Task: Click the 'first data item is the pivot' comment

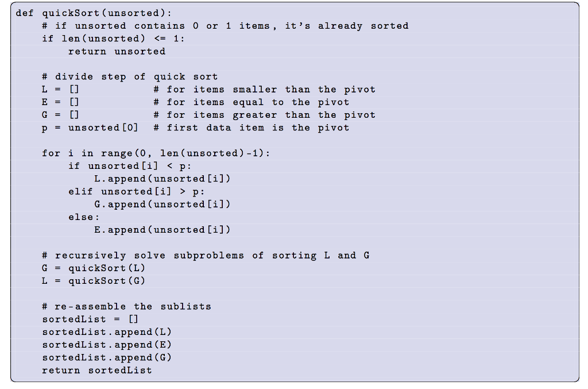Action: point(252,128)
